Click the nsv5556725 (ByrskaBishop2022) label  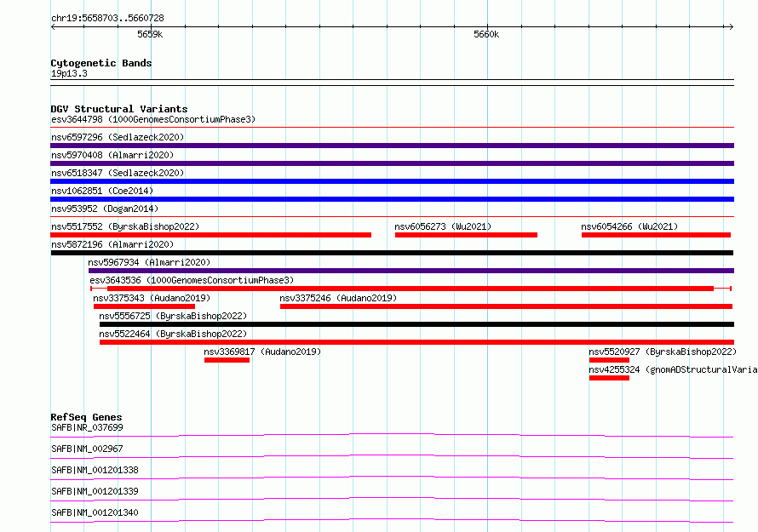[x=173, y=316]
